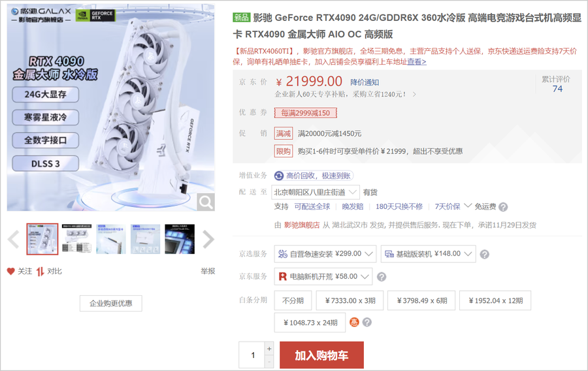Screen dimensions: 588x371
Task: Increase quantity with the plus stepper
Action: tap(269, 349)
